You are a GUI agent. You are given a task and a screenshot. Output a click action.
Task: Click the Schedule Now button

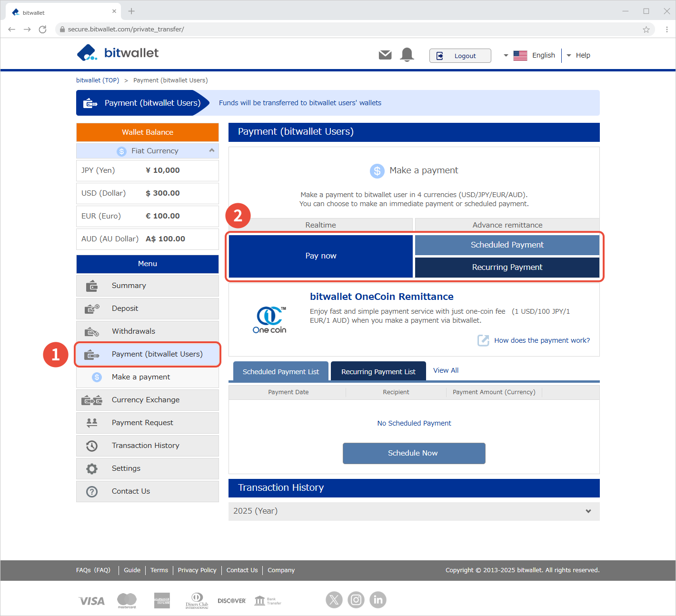click(414, 453)
